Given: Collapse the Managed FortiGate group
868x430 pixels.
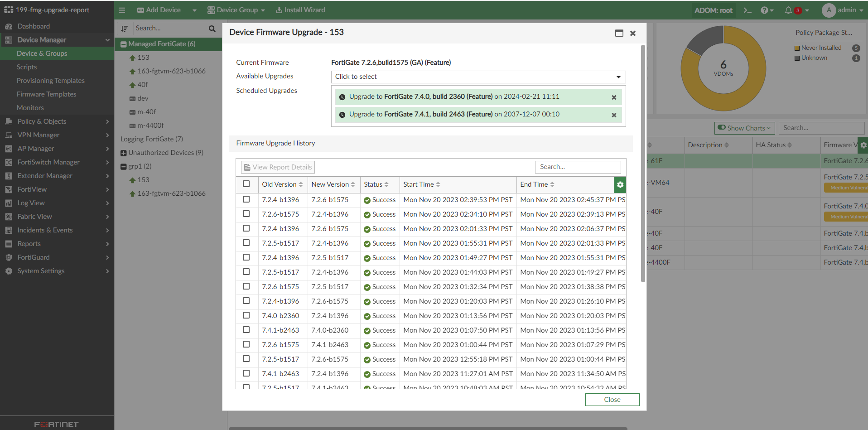Looking at the screenshot, I should pyautogui.click(x=124, y=44).
